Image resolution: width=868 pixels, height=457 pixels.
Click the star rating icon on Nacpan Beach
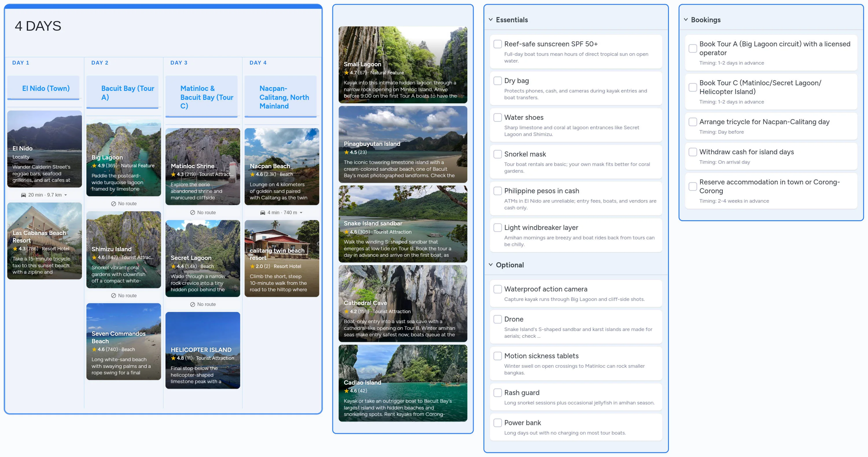click(x=252, y=174)
